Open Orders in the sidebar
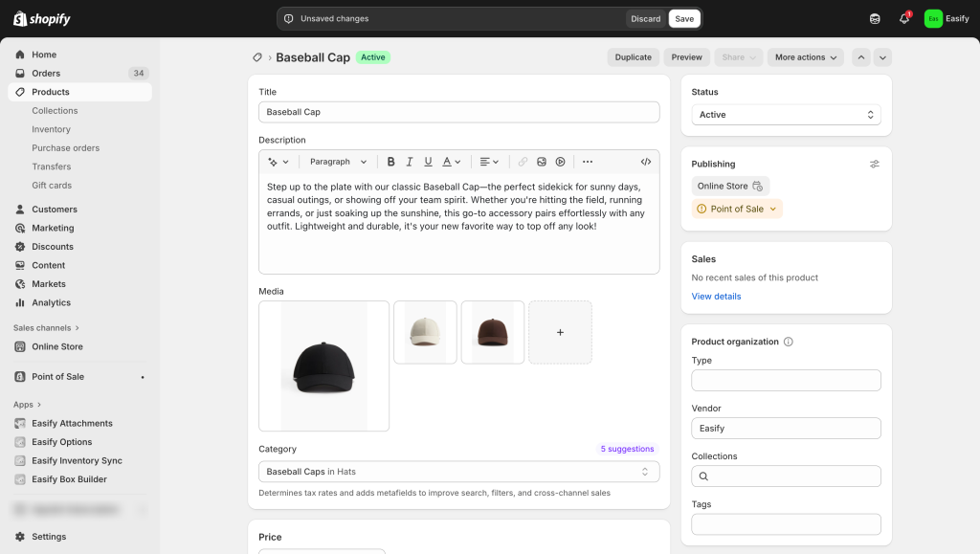 [x=46, y=74]
